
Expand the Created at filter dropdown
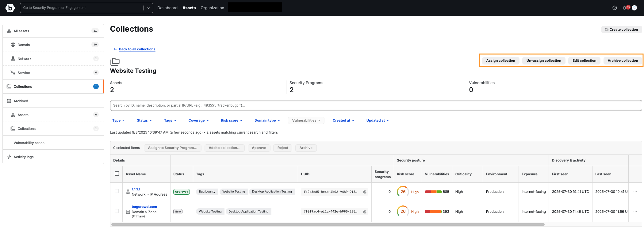click(343, 120)
